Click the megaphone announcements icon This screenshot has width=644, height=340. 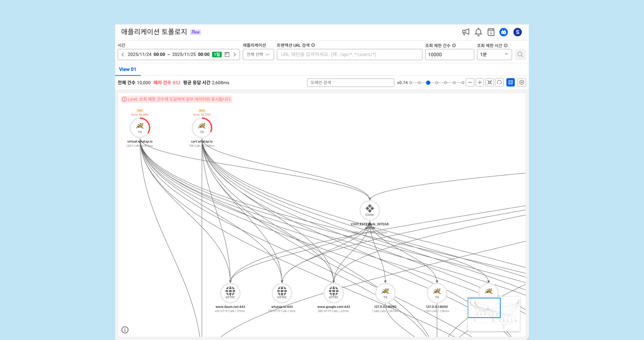click(465, 32)
